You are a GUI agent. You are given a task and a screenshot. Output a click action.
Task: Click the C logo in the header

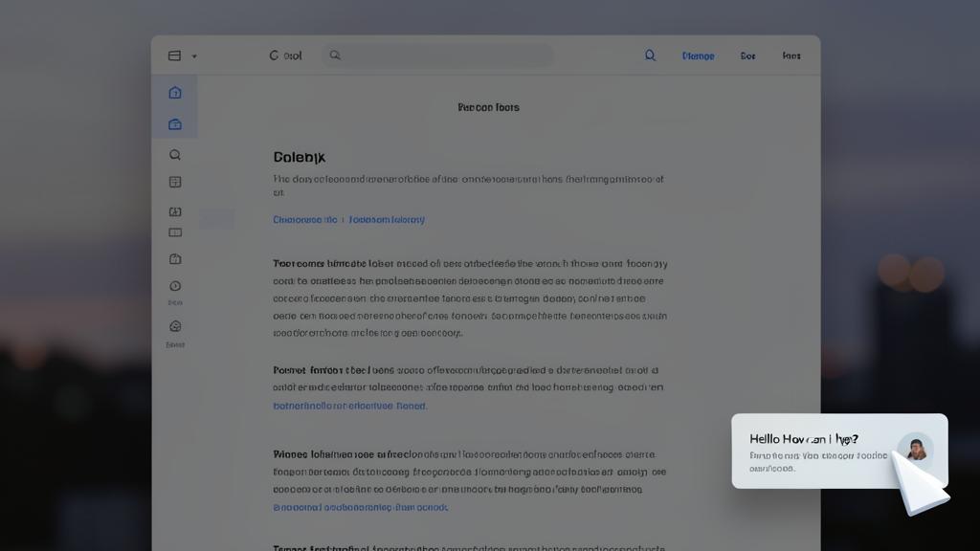(274, 55)
